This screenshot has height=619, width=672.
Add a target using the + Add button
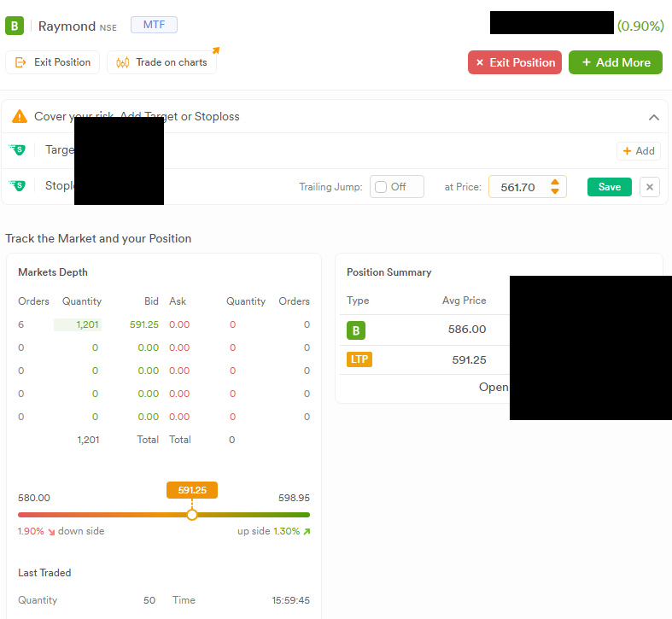click(x=639, y=151)
